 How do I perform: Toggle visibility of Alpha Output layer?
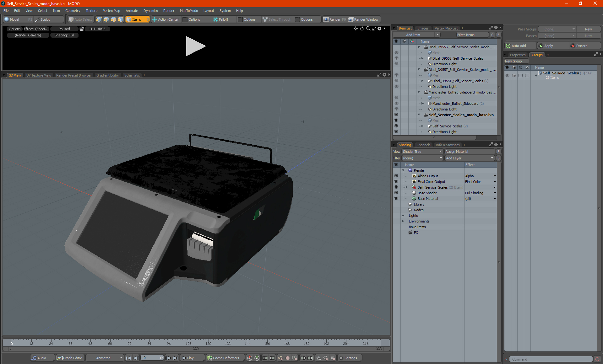click(396, 176)
